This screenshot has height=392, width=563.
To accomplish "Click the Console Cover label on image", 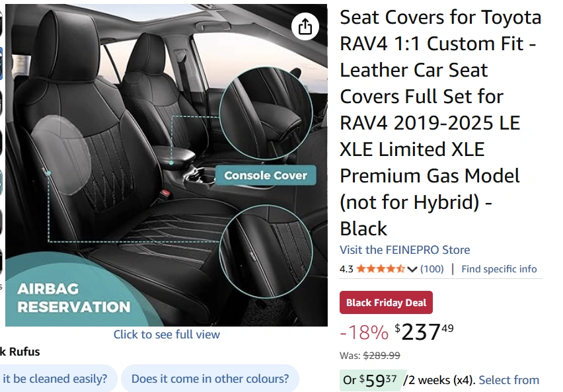I will click(x=265, y=175).
